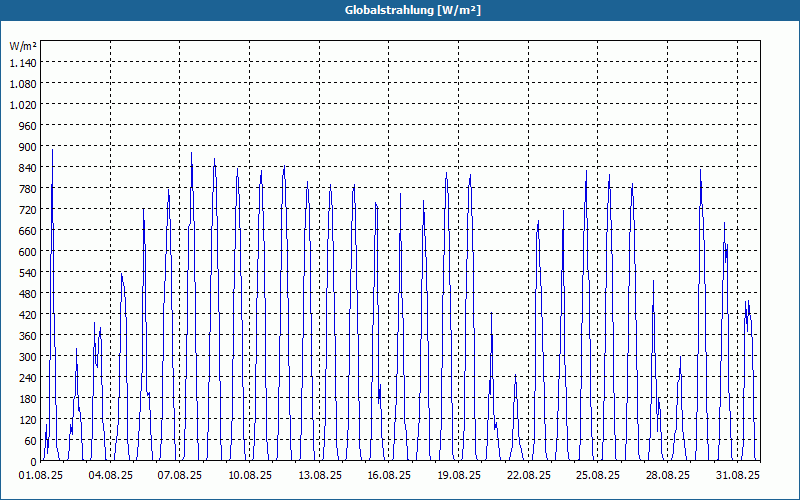This screenshot has height=500, width=800.
Task: Select the 01.08.25 date label
Action: (41, 476)
